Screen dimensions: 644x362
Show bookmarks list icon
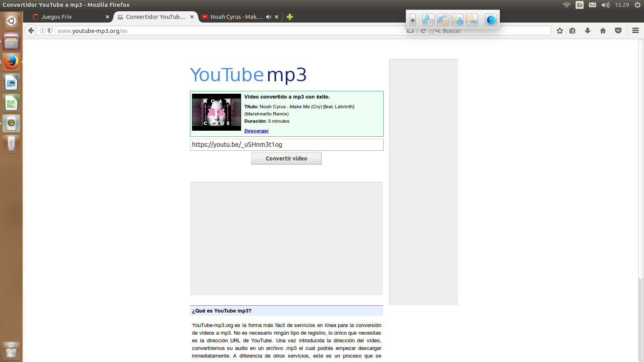(572, 31)
